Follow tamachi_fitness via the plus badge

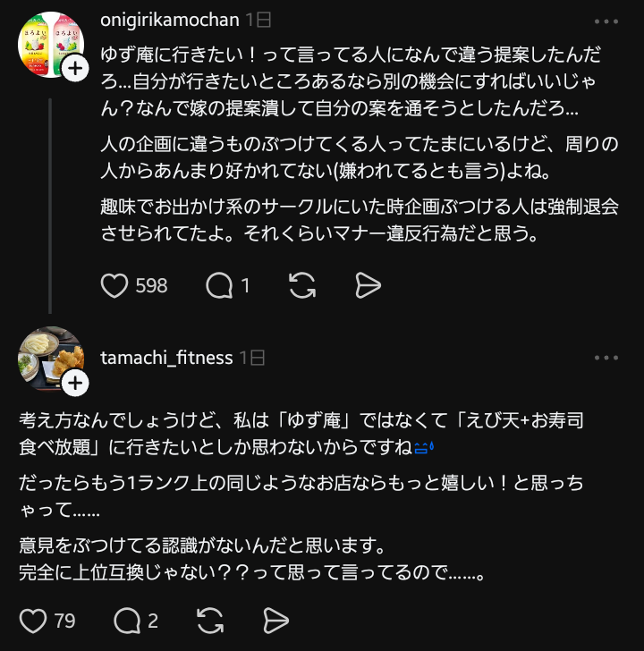[75, 385]
